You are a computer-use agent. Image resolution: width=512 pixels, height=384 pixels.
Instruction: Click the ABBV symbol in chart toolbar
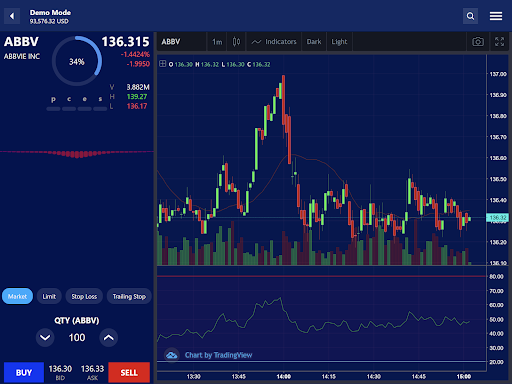point(171,42)
